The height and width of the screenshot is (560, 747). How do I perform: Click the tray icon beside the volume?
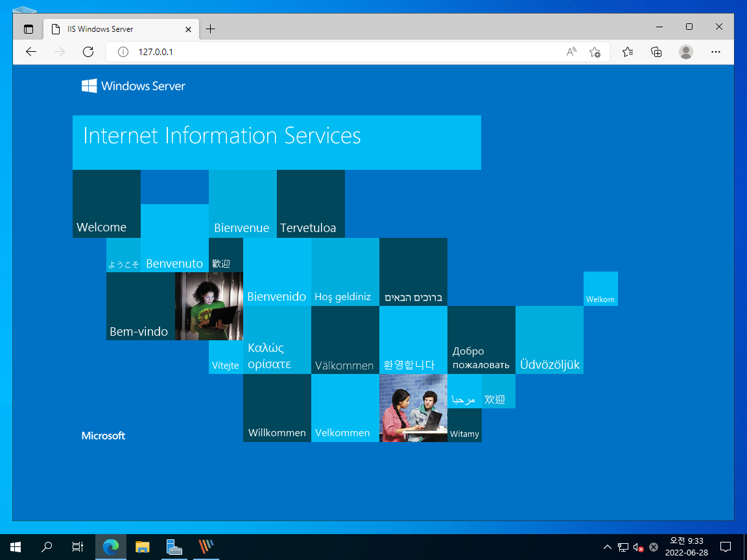(x=654, y=547)
